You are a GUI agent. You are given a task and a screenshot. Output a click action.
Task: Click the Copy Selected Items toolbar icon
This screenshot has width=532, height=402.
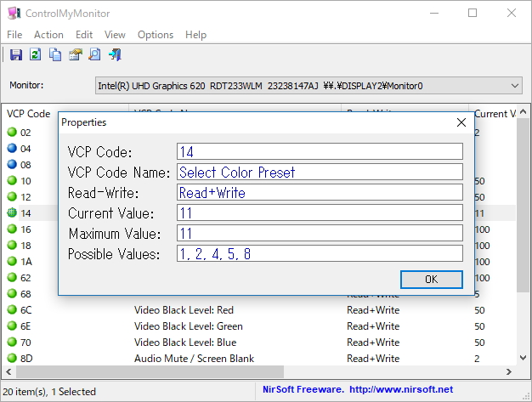point(55,54)
